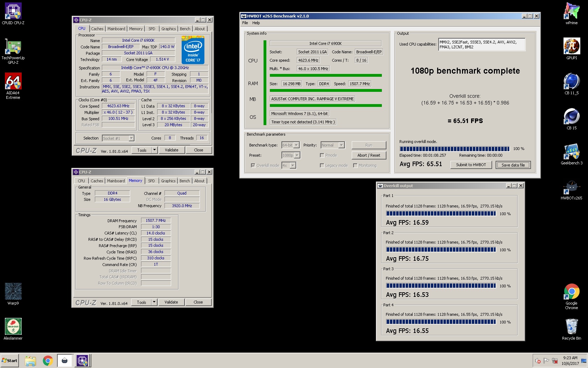Switch to HWBOT x265 taskbar button
This screenshot has height=368, width=588.
65,361
